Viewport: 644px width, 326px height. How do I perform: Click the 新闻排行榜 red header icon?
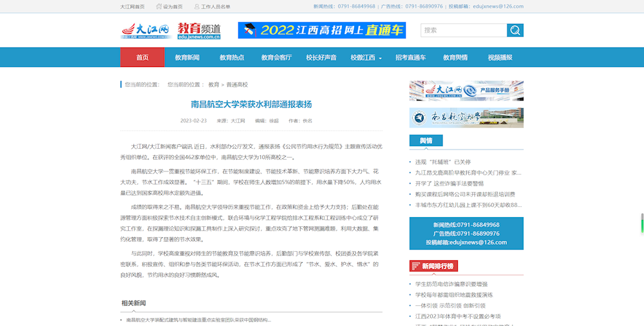pos(415,266)
